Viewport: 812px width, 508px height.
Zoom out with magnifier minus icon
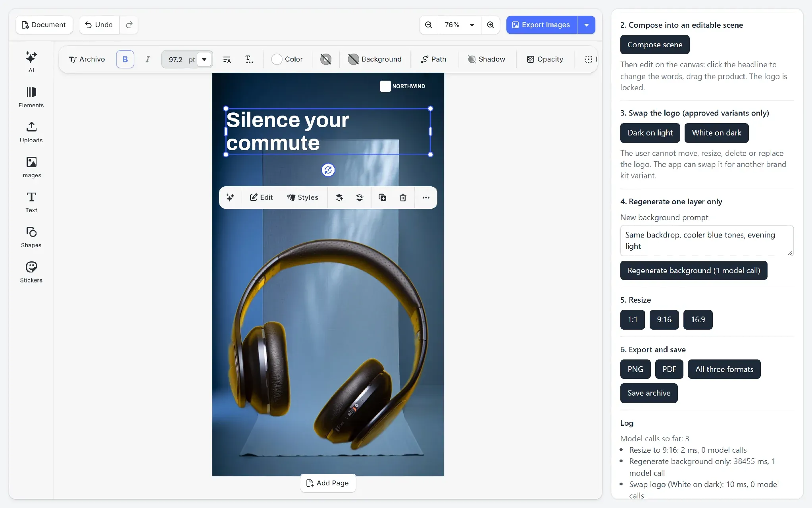coord(428,25)
